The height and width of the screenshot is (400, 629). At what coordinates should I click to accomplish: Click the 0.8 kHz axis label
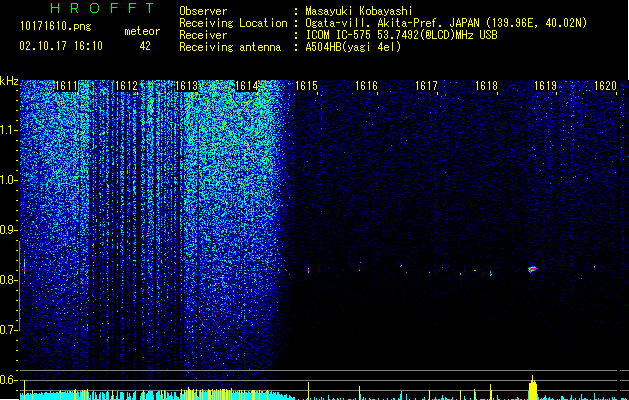click(7, 280)
